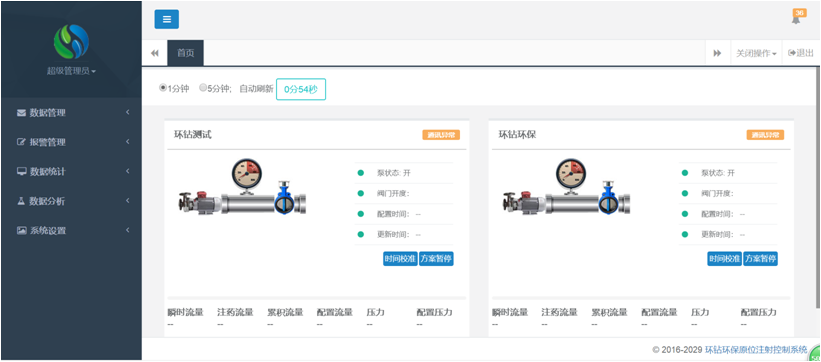Click 瞬时流量 label in 环钻环保 card
This screenshot has width=821, height=362.
coord(510,312)
